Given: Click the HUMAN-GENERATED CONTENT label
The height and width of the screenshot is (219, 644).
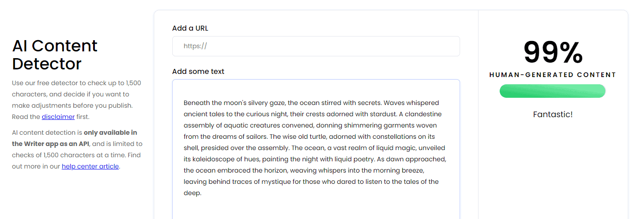Looking at the screenshot, I should 553,75.
